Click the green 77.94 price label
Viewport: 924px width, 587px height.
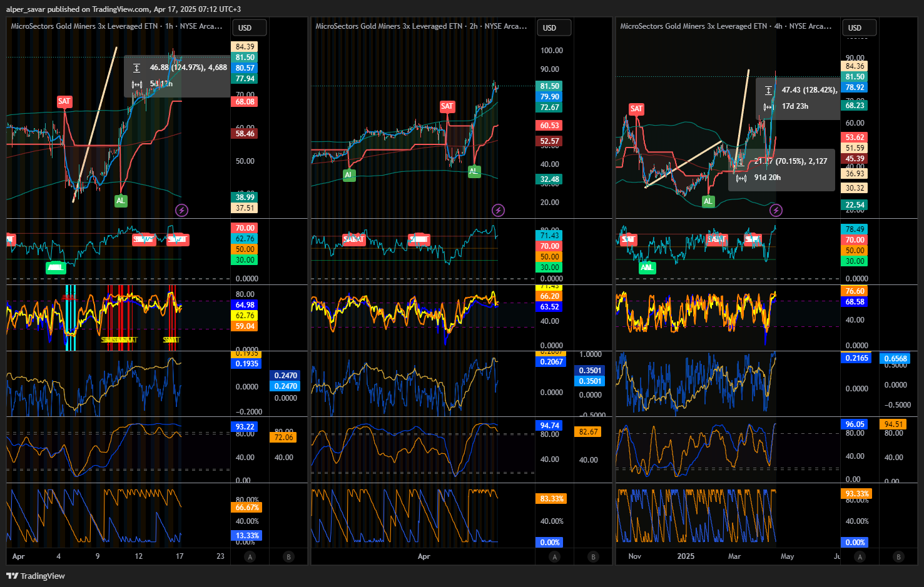coord(245,79)
